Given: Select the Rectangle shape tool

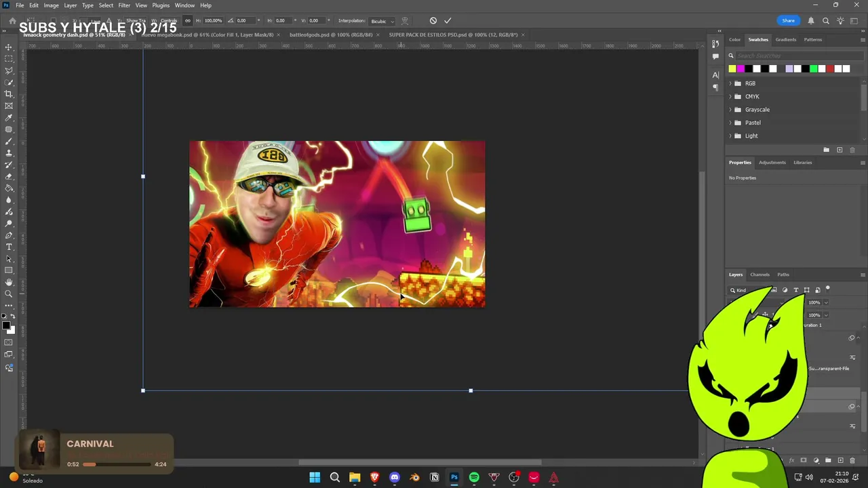Looking at the screenshot, I should click(9, 270).
